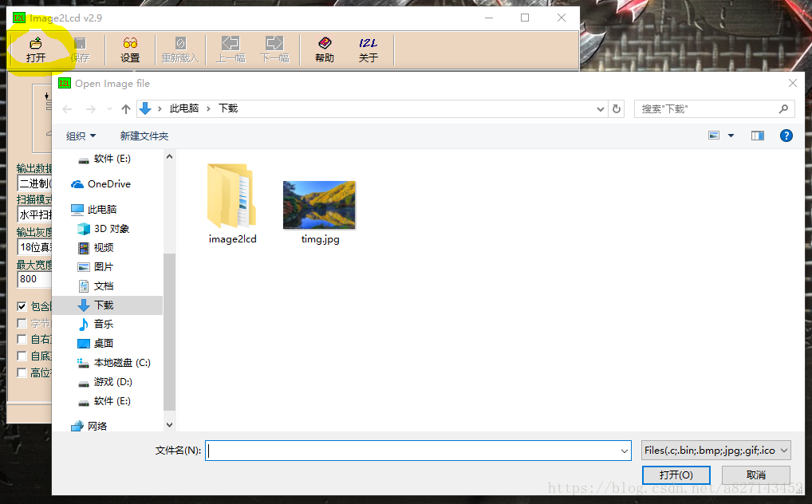812x504 pixels.
Task: Select OneDrive in the navigation pane
Action: [x=107, y=184]
